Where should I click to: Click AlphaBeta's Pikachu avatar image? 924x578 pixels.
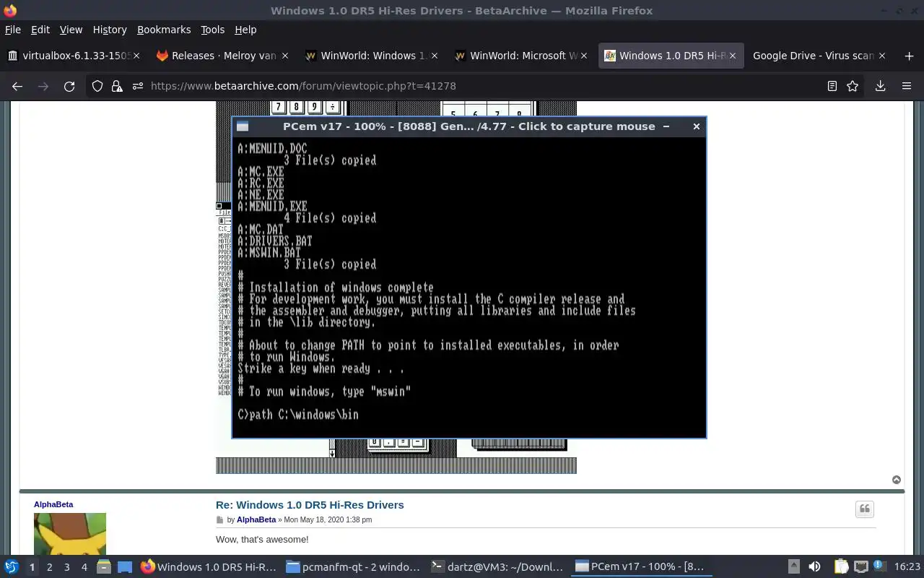(x=70, y=534)
